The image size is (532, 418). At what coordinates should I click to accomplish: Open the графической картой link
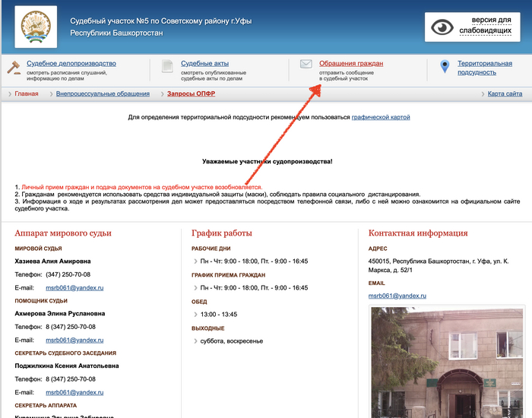coord(381,117)
